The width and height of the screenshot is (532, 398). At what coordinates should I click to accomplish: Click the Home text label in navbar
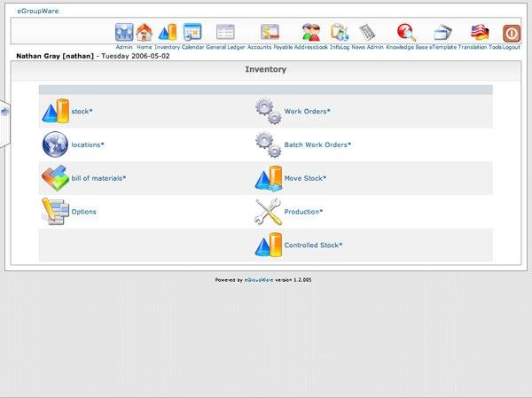[x=145, y=47]
